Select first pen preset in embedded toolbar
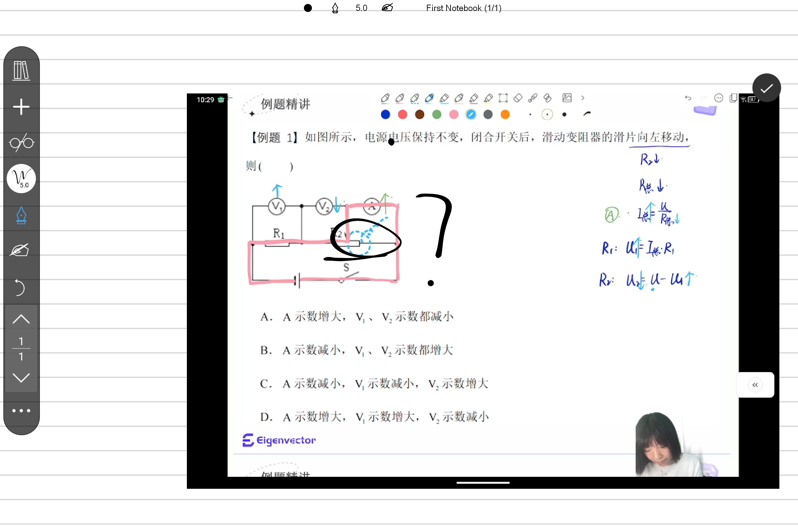Screen dimensions: 798x532 pos(385,98)
